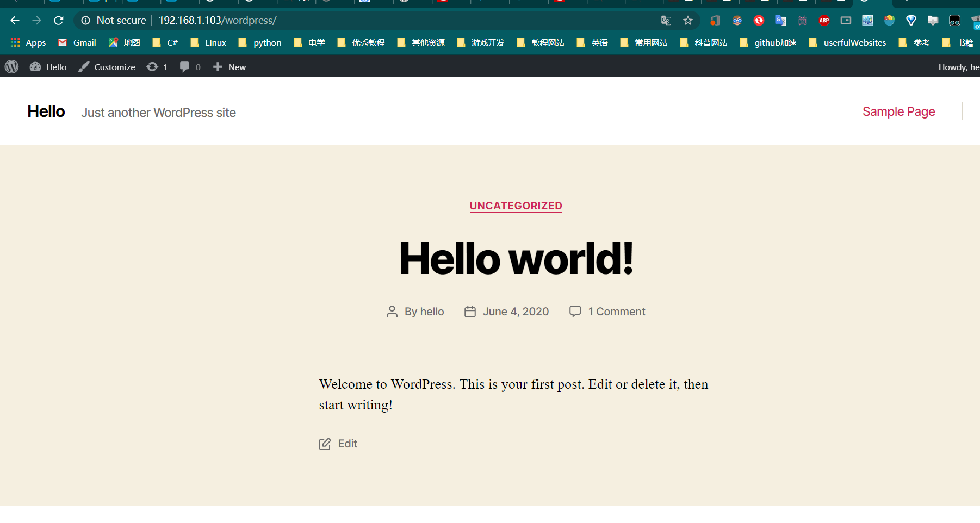Click the 'Just another WordPress site' tagline

point(158,113)
